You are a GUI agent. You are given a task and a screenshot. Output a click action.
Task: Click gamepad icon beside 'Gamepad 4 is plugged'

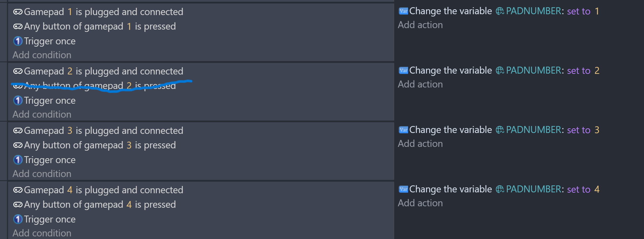[18, 190]
